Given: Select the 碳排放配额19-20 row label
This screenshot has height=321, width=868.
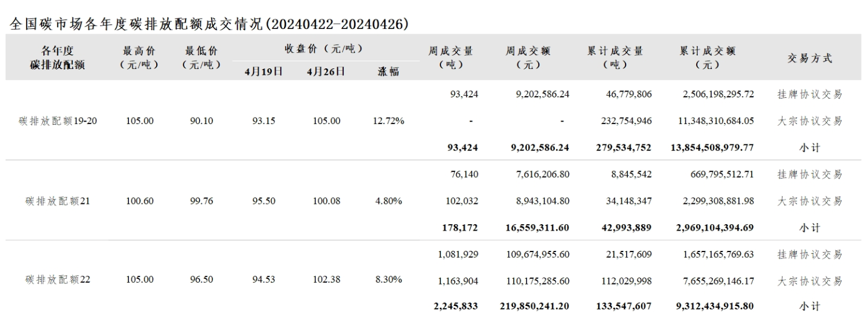Looking at the screenshot, I should pyautogui.click(x=57, y=121).
